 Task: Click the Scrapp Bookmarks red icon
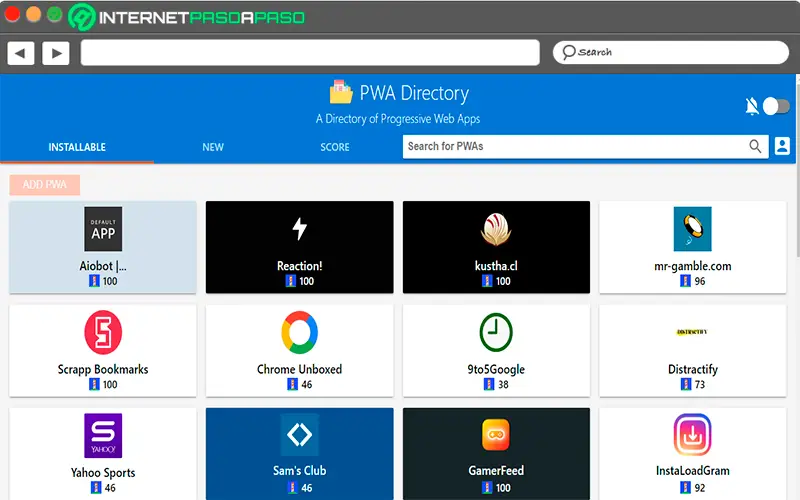pos(103,332)
